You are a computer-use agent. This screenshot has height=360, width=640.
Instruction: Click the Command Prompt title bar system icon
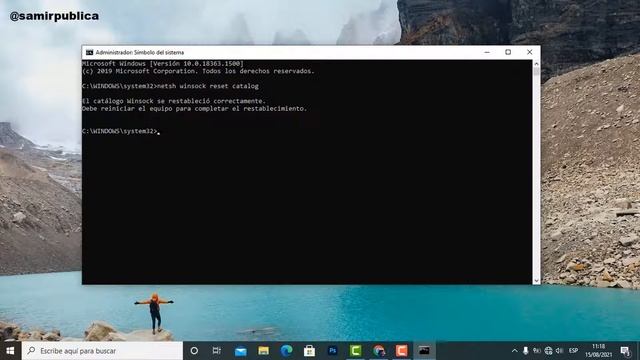coord(89,52)
